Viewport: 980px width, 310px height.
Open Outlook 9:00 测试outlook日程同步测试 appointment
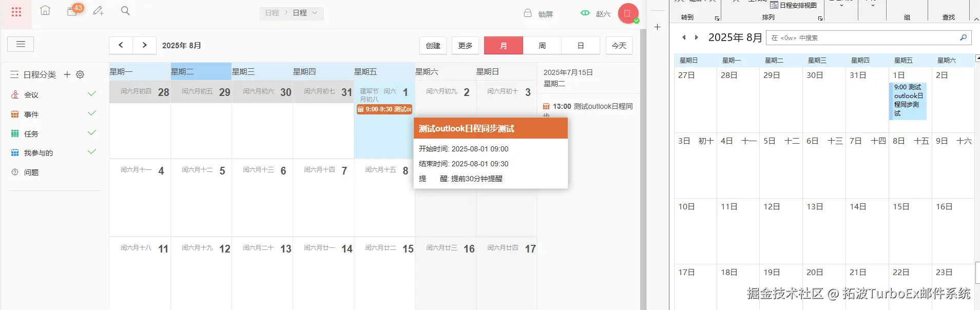point(908,101)
